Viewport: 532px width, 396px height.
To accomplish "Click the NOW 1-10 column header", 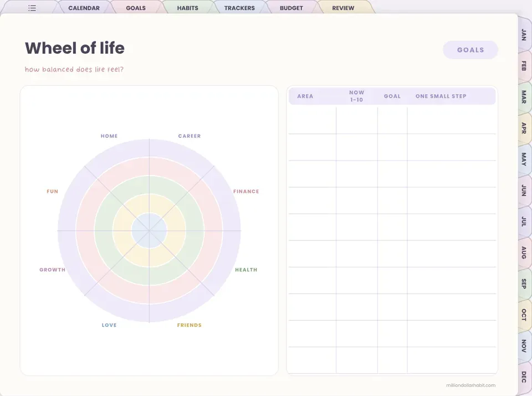I will [356, 96].
